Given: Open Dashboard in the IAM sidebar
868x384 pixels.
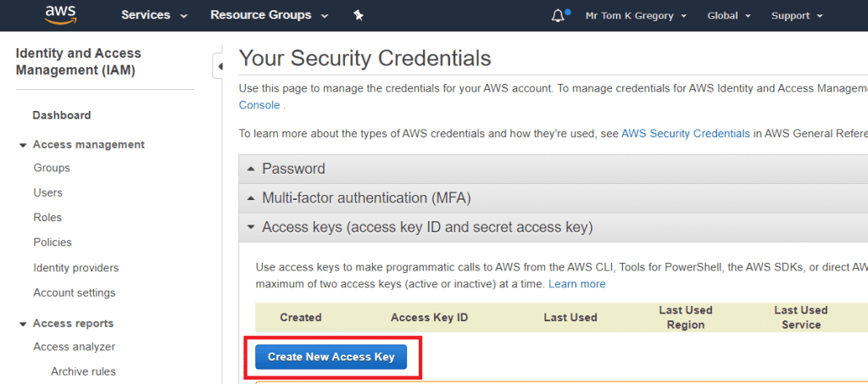Looking at the screenshot, I should pos(61,115).
